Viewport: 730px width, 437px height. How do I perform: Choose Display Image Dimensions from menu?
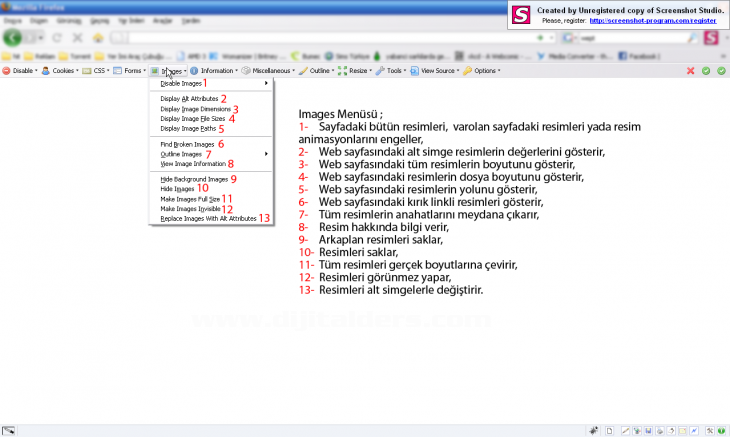click(195, 109)
